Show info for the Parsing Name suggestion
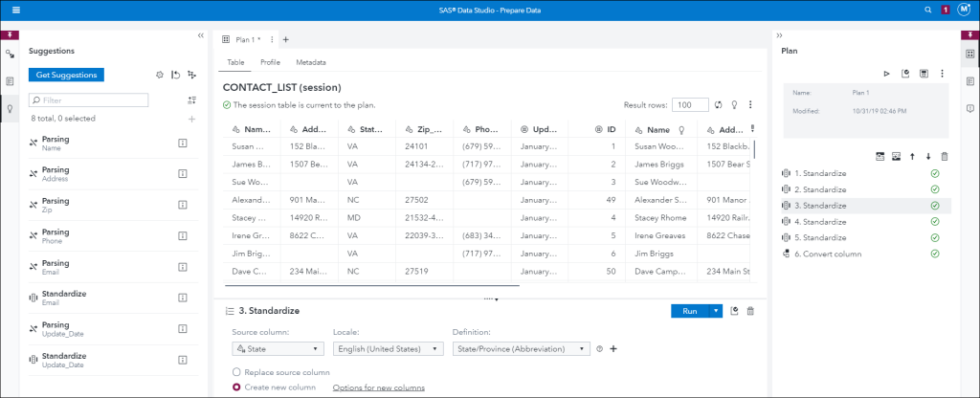The height and width of the screenshot is (398, 980). pos(183,143)
